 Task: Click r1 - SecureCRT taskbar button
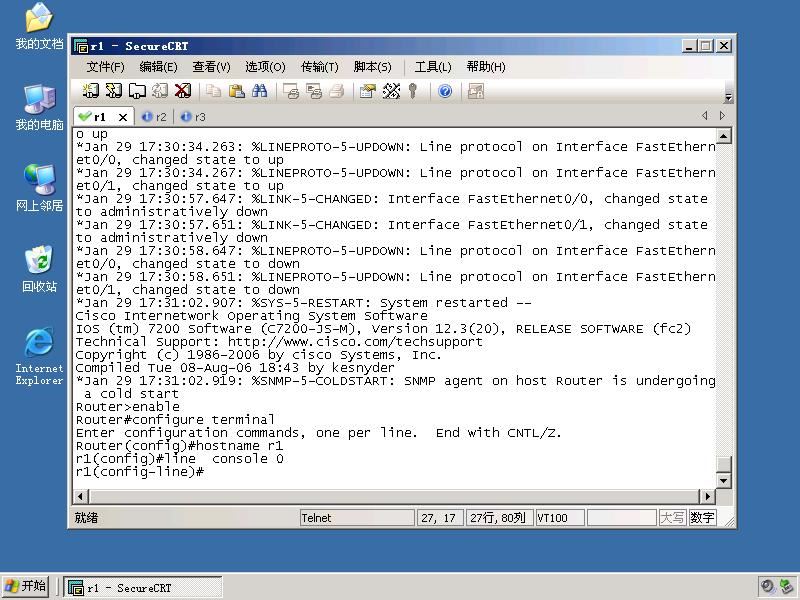point(142,588)
